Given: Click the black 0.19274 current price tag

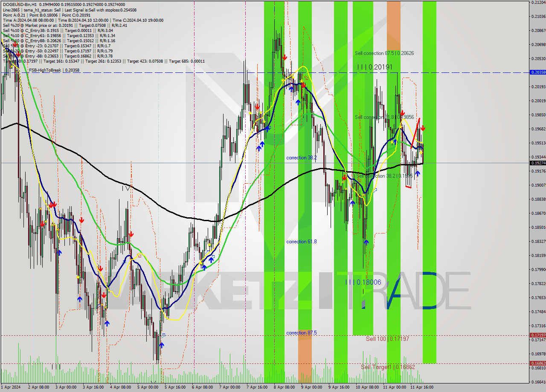Looking at the screenshot, I should pos(537,163).
